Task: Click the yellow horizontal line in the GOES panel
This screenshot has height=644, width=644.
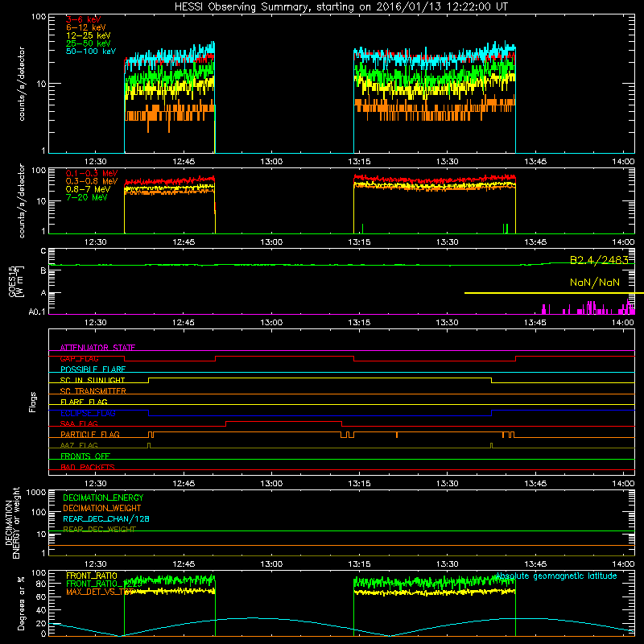Action: coord(554,293)
